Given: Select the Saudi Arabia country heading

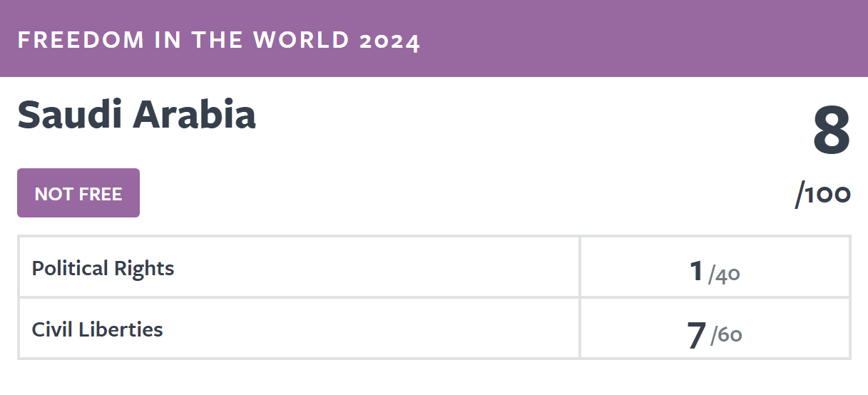Looking at the screenshot, I should 136,115.
